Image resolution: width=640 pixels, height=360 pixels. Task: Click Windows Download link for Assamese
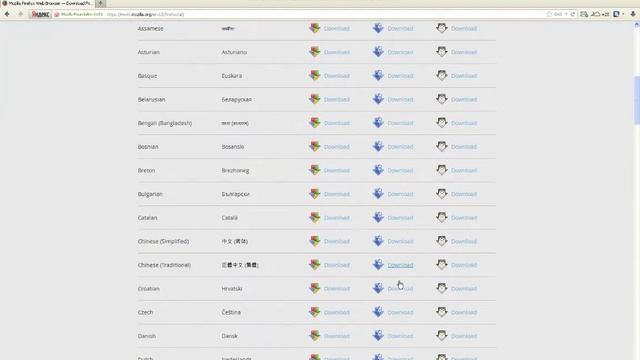tap(337, 29)
